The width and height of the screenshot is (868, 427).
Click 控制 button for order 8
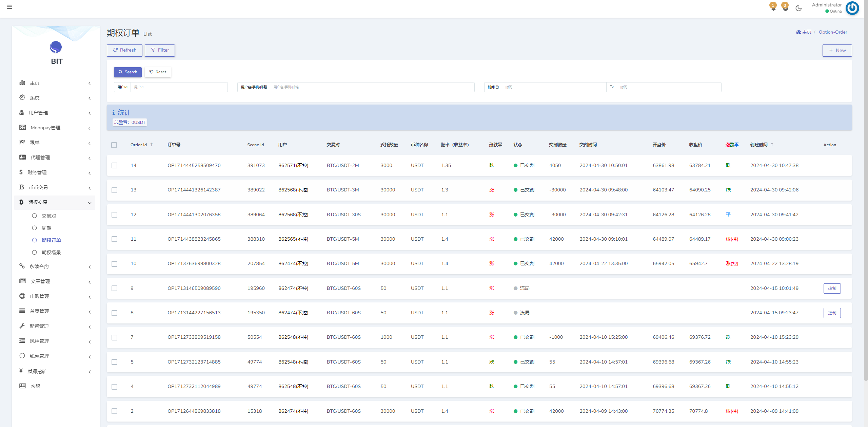coord(832,313)
